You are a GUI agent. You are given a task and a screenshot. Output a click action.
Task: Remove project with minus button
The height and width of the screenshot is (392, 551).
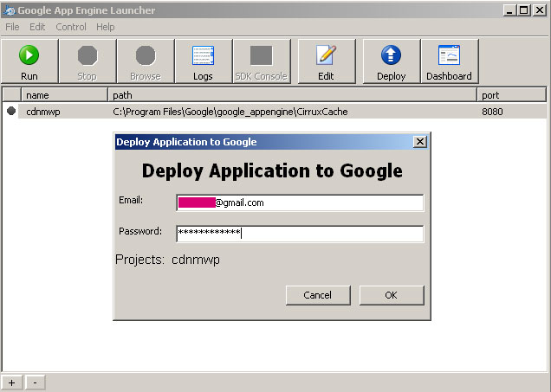click(x=35, y=382)
